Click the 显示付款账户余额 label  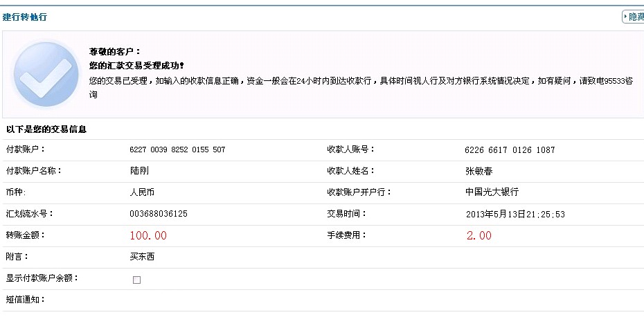[x=42, y=278]
